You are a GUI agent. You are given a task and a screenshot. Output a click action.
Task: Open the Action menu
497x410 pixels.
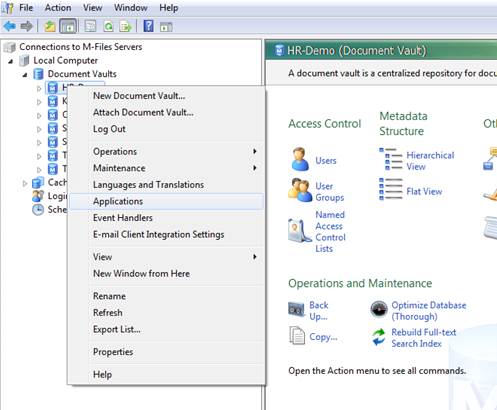pyautogui.click(x=58, y=8)
